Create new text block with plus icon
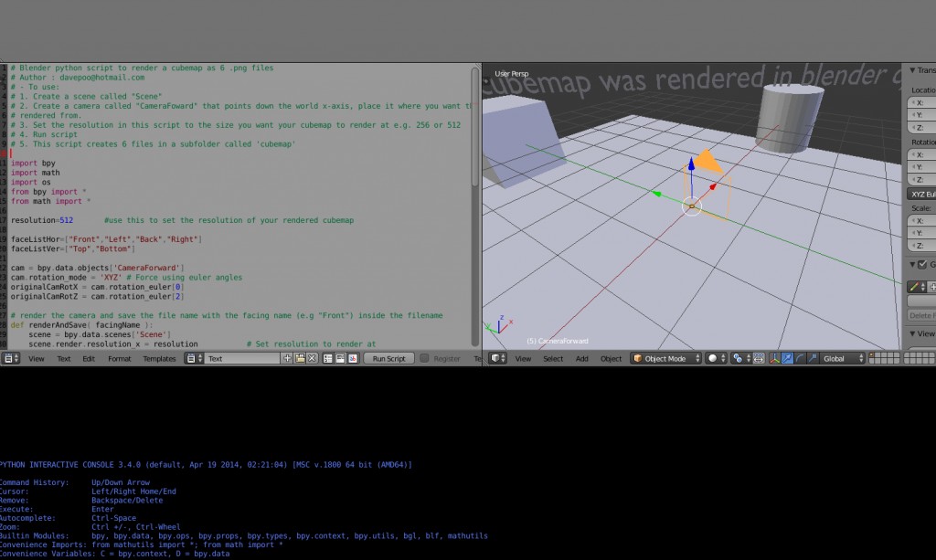This screenshot has height=560, width=936. [x=288, y=358]
